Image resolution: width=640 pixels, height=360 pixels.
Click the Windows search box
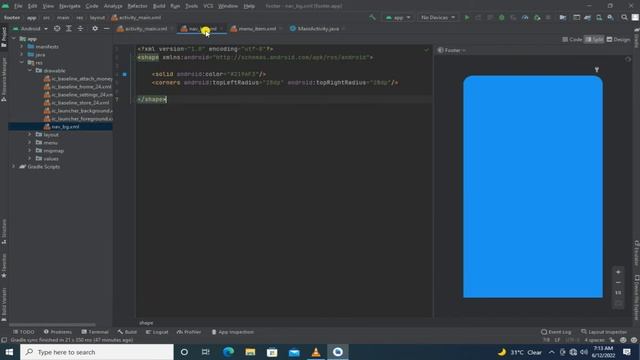pos(97,352)
